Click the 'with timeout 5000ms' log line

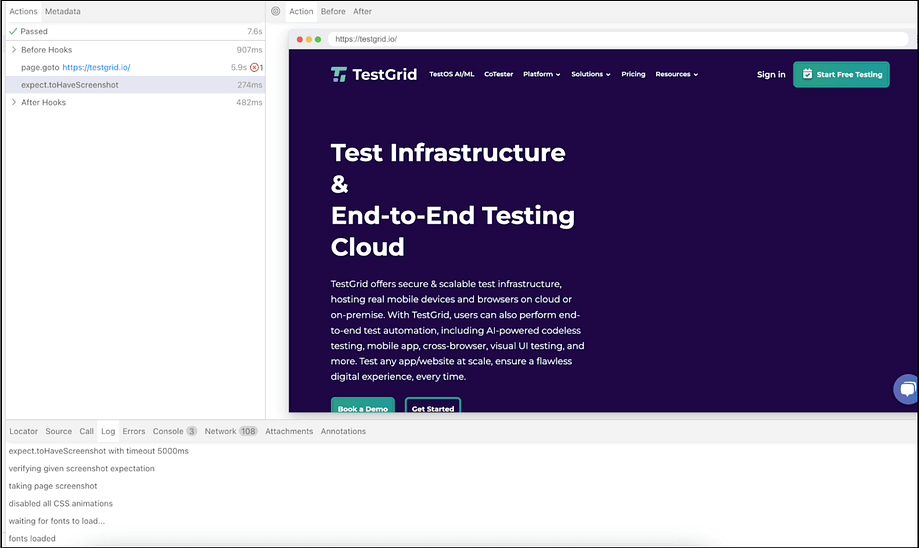98,451
